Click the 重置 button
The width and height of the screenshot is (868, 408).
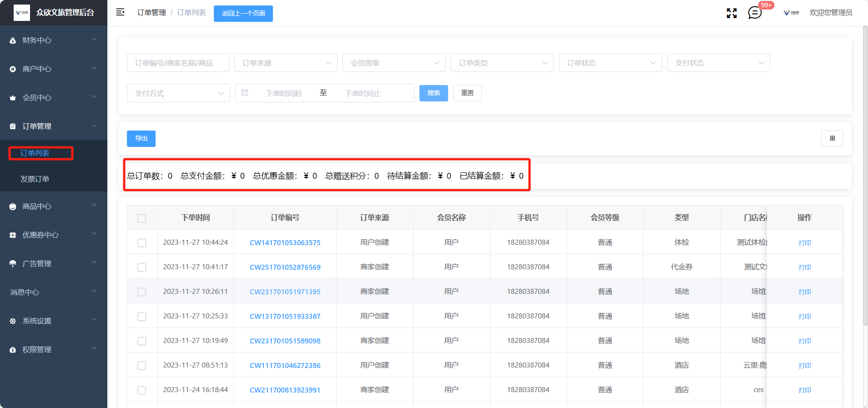coord(467,93)
